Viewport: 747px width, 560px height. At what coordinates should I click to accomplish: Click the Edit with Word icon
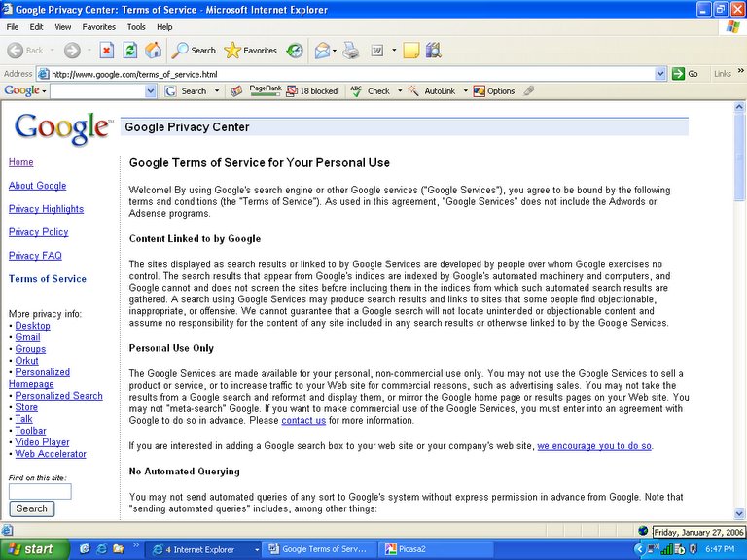377,50
